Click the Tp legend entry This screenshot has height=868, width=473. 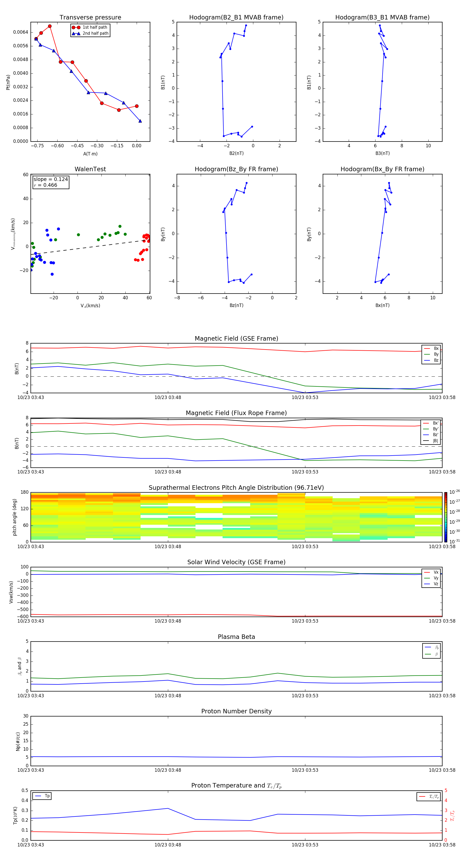pyautogui.click(x=42, y=796)
